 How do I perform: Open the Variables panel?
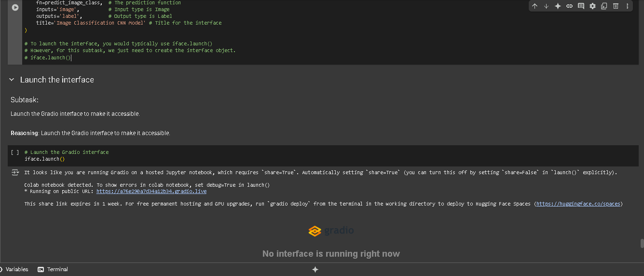point(14,269)
